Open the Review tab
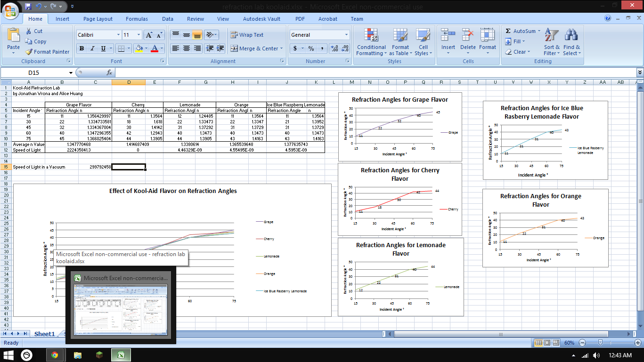Screen dimensions: 644x362 pos(196,19)
